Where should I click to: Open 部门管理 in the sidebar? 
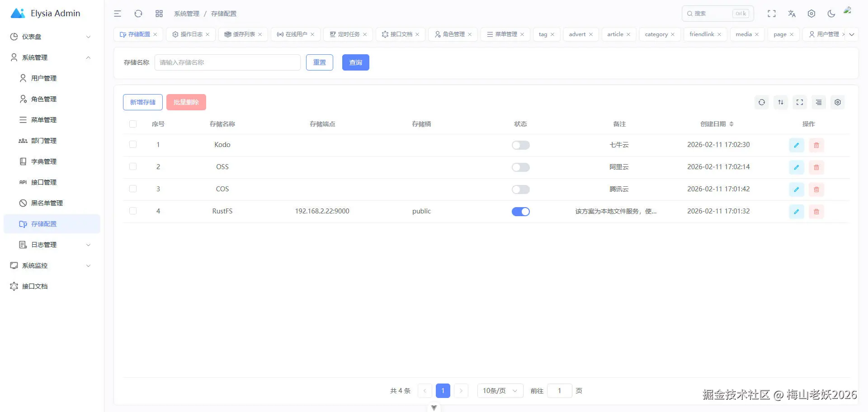click(52, 141)
